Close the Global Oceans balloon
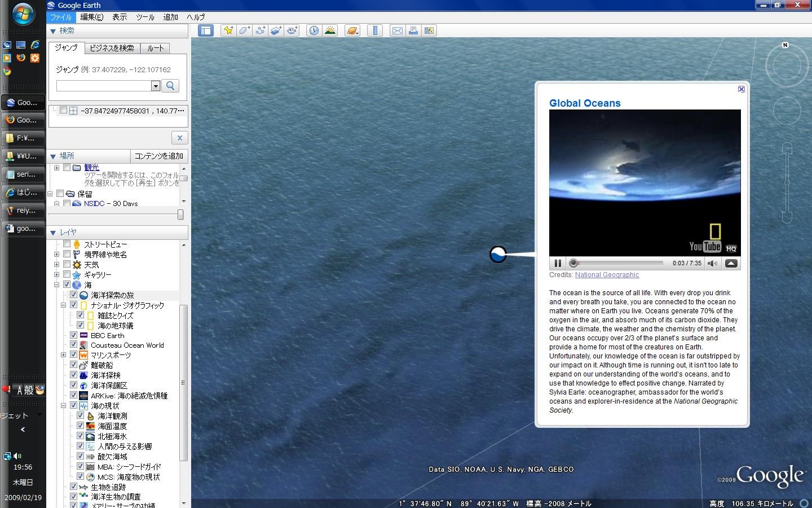 click(742, 89)
